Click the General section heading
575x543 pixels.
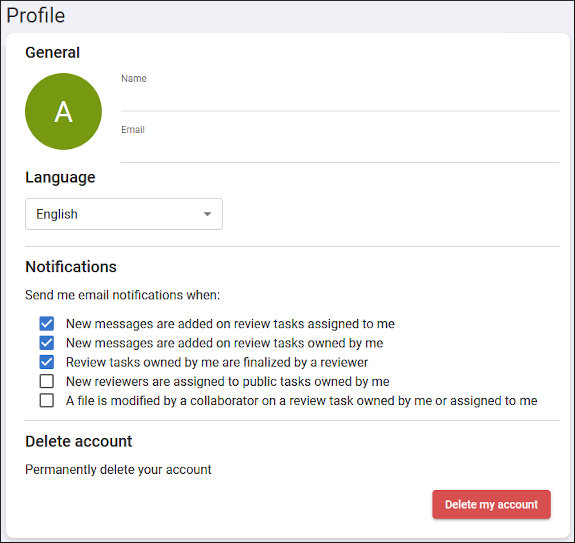52,52
